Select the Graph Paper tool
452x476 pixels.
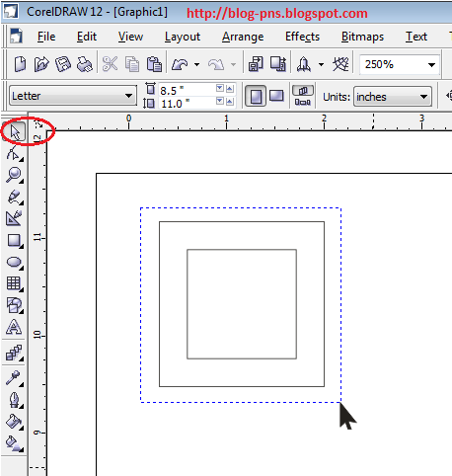click(14, 283)
